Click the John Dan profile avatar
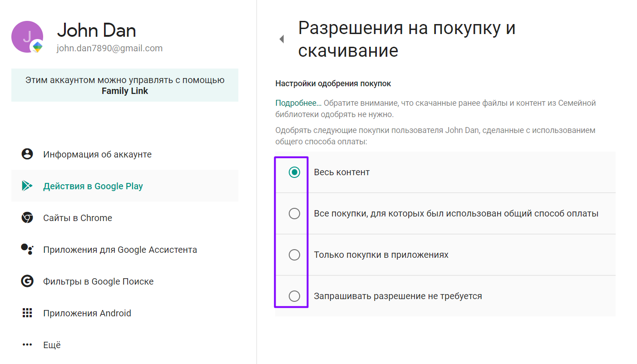Screen dimensions: 637x364 27,37
